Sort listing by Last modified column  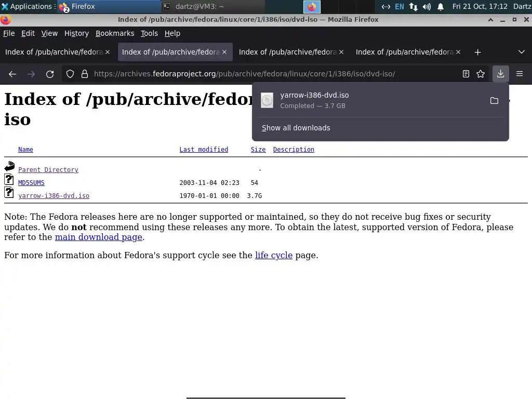(204, 150)
